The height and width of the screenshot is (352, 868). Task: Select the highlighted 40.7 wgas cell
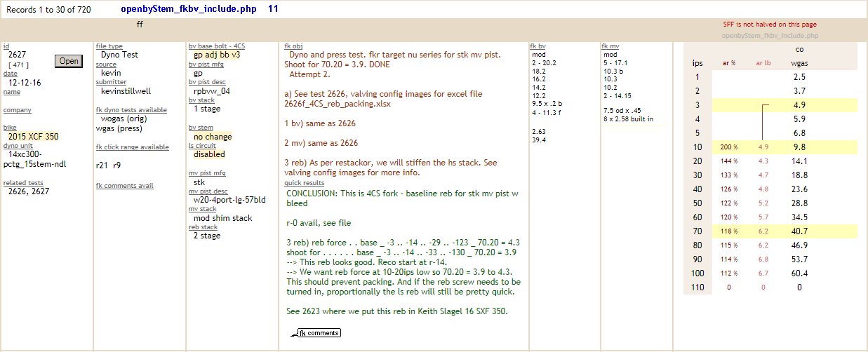pyautogui.click(x=799, y=231)
